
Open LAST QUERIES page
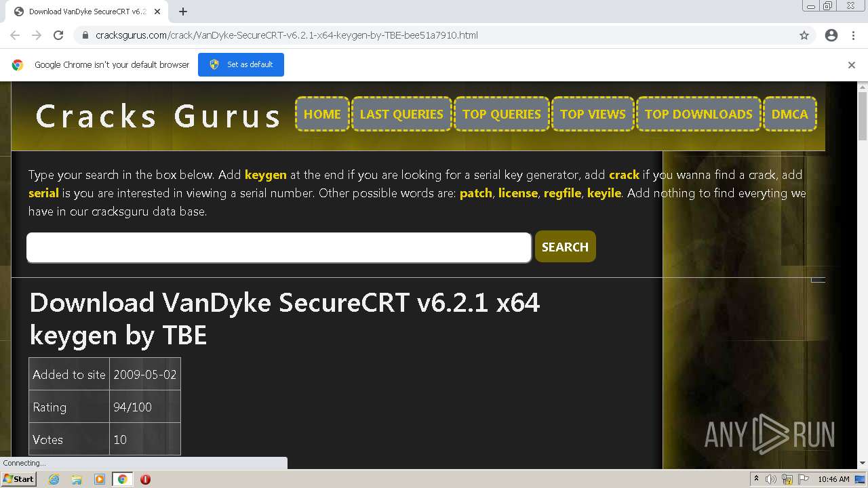(x=401, y=114)
